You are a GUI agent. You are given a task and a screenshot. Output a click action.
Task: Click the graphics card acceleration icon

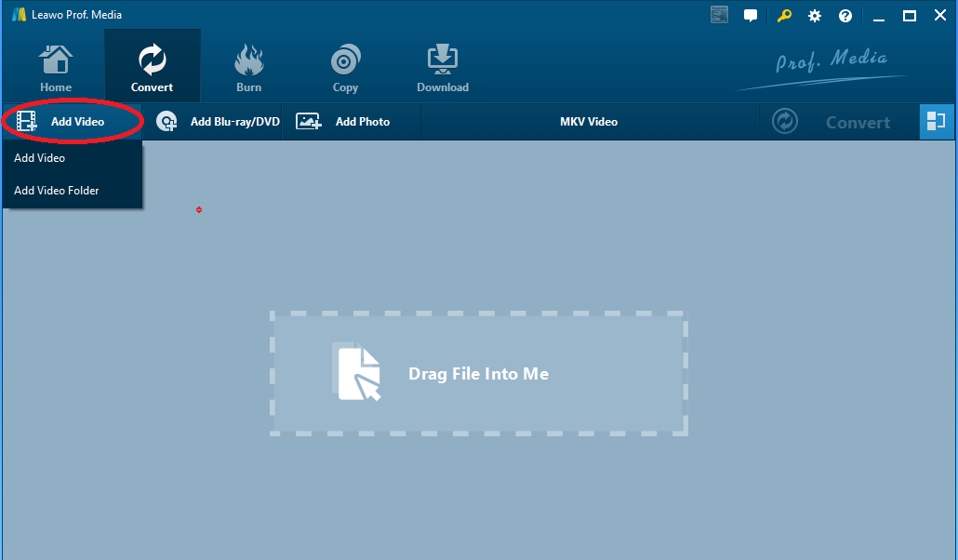click(x=719, y=15)
